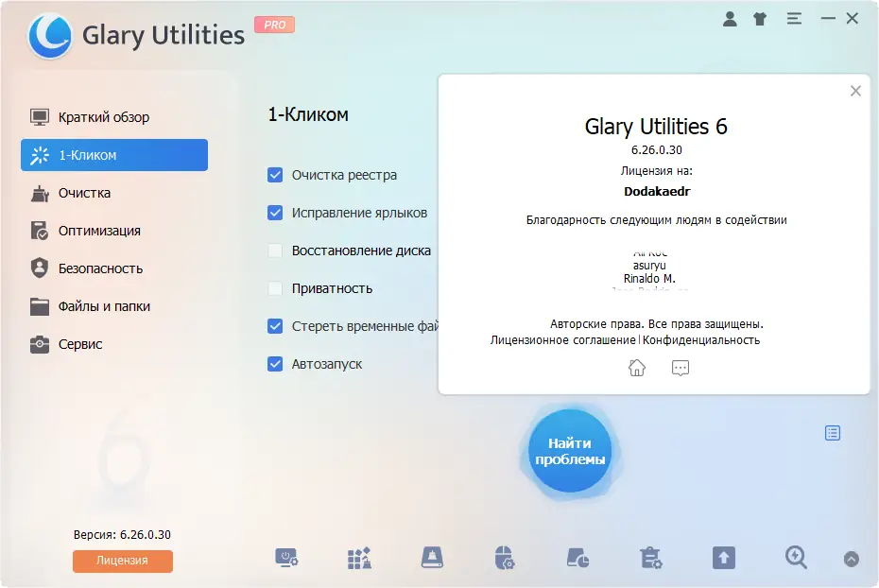Image resolution: width=879 pixels, height=588 pixels.
Task: Click licensee name Dodakaedr
Action: click(x=657, y=192)
